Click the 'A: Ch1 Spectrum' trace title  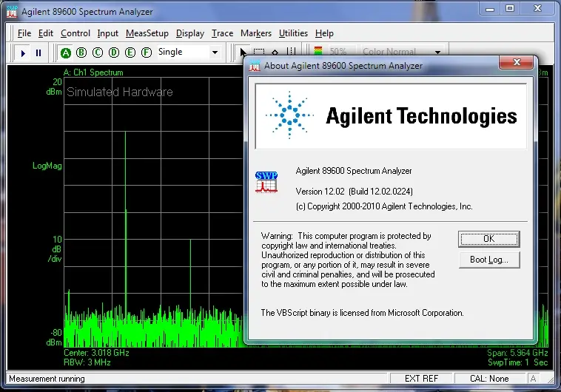coord(93,72)
